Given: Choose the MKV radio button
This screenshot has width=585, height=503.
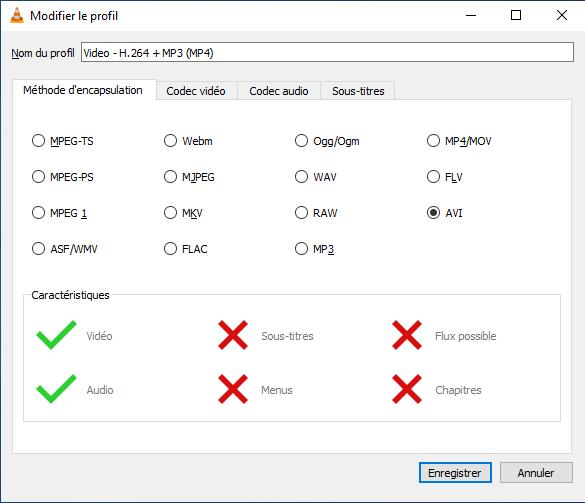Looking at the screenshot, I should [183, 213].
